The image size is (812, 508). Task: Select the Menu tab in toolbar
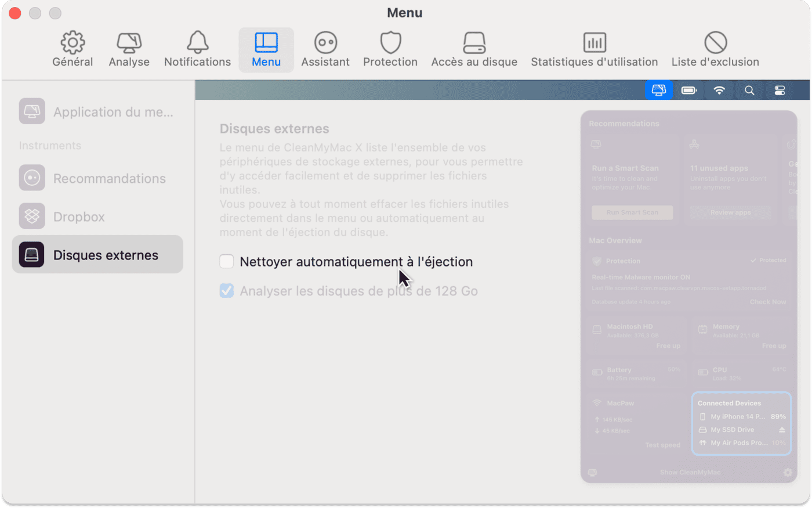click(266, 50)
